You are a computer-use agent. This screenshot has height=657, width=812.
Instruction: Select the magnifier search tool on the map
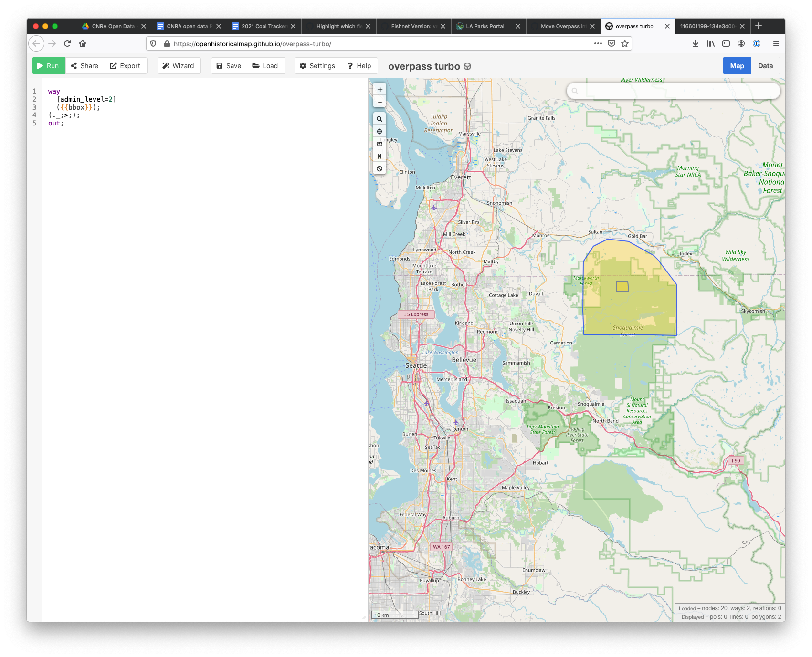tap(380, 118)
